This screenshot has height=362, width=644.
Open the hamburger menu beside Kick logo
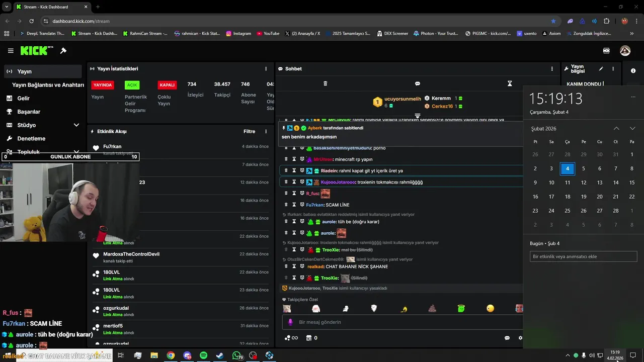pos(11,51)
